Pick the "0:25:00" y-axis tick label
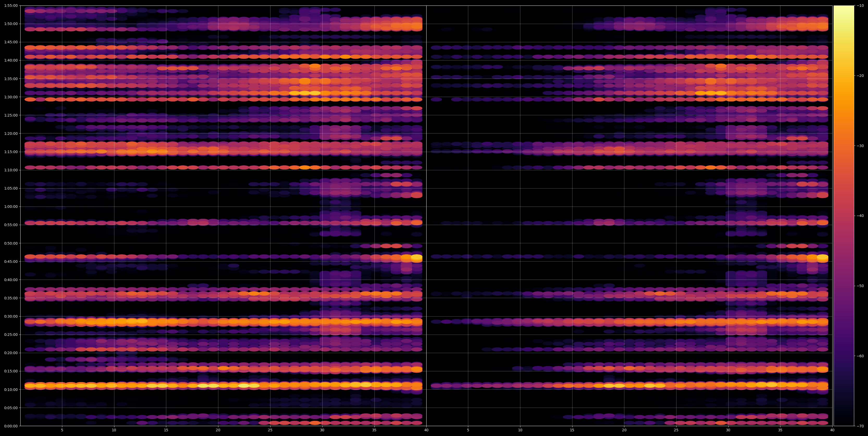The width and height of the screenshot is (868, 436). coord(11,335)
